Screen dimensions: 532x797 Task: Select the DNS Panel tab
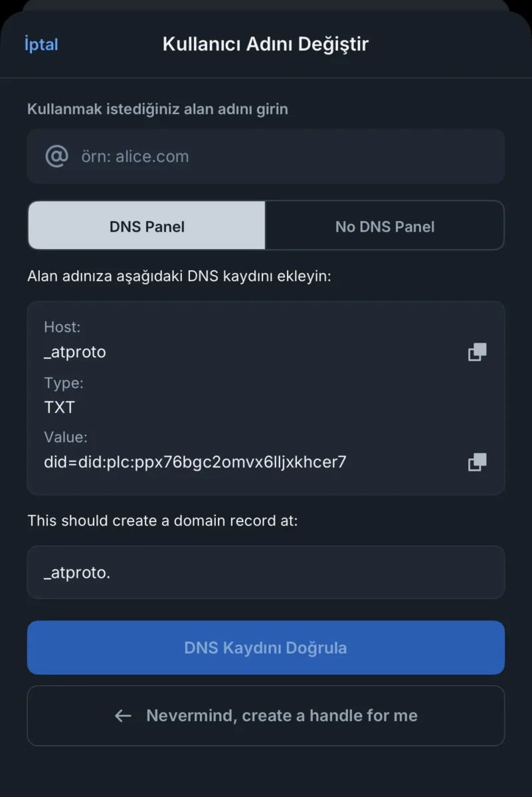point(147,226)
